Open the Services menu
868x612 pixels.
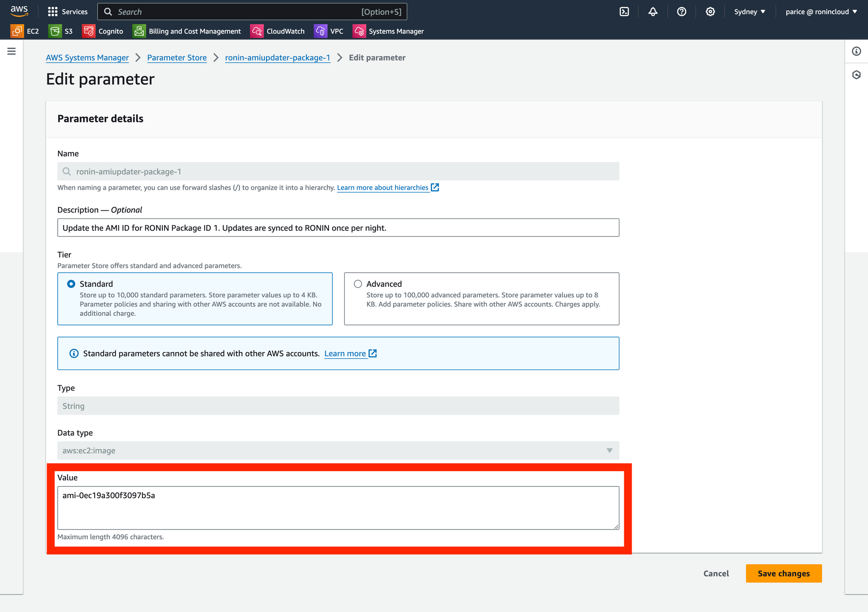tap(68, 12)
